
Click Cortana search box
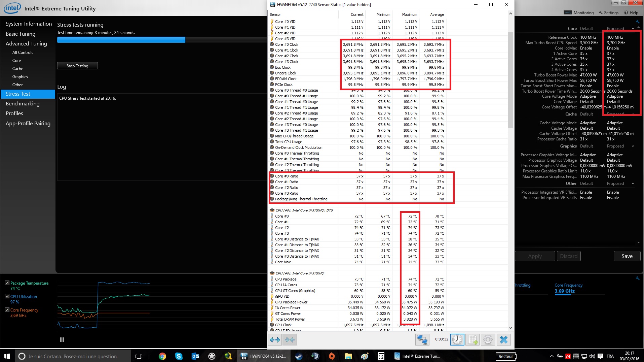(x=72, y=356)
